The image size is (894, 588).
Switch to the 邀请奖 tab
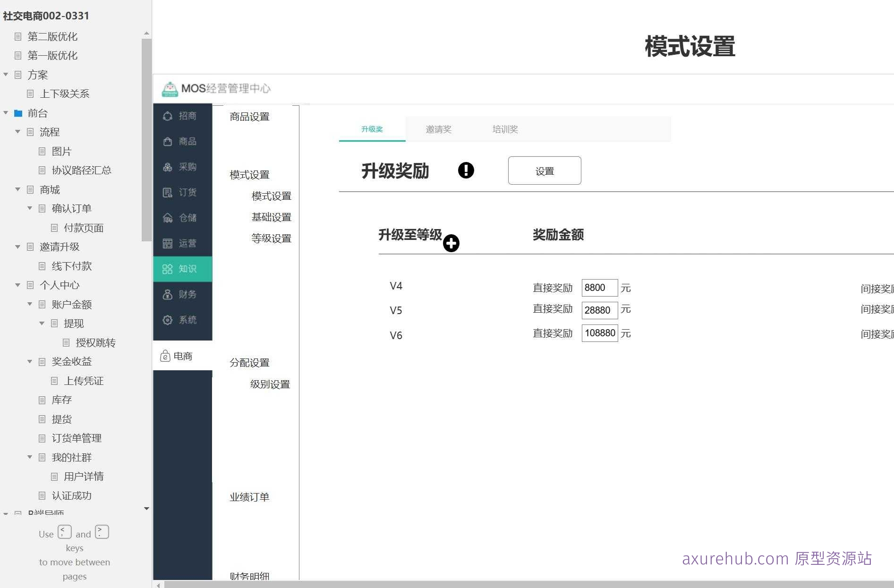coord(438,129)
